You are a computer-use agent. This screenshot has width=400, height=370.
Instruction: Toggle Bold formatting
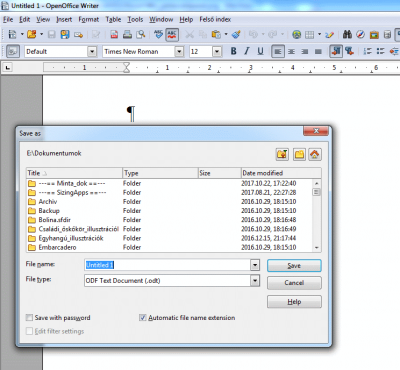tap(234, 51)
